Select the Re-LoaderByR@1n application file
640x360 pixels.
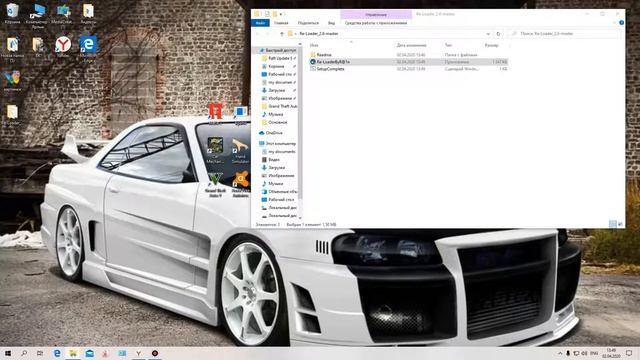[x=408, y=62]
